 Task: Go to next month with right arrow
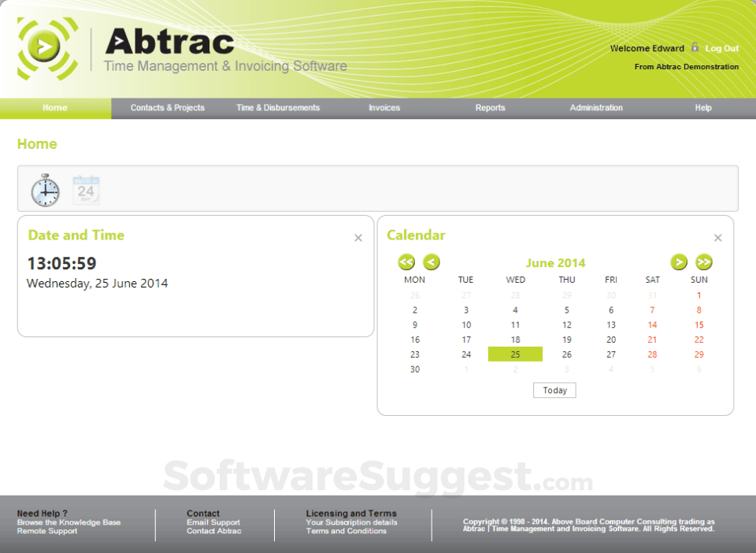(679, 262)
